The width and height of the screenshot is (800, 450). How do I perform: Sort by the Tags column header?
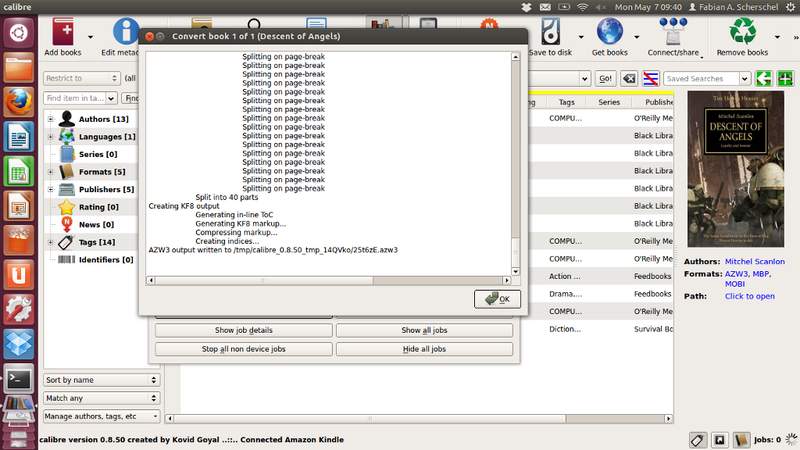[x=566, y=102]
